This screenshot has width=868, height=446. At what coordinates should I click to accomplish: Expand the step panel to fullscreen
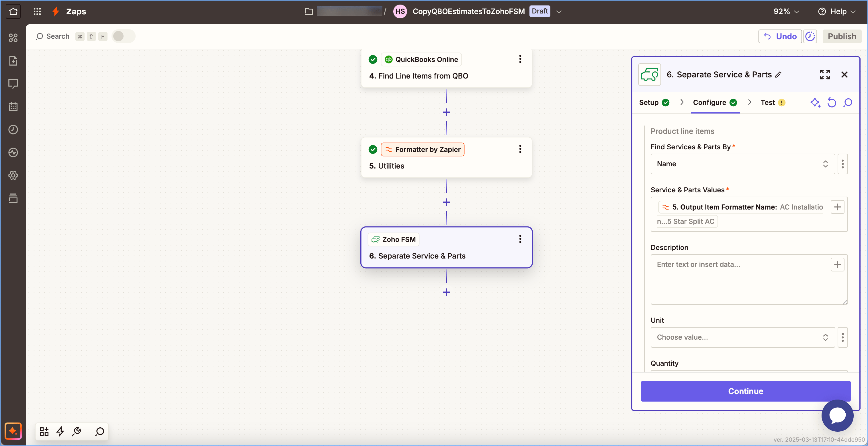[x=824, y=75]
